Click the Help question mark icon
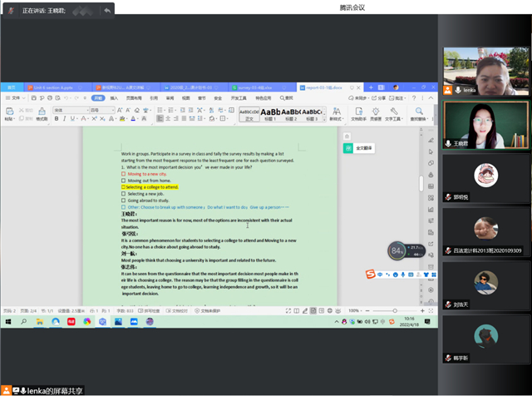532x396 pixels. (x=414, y=98)
